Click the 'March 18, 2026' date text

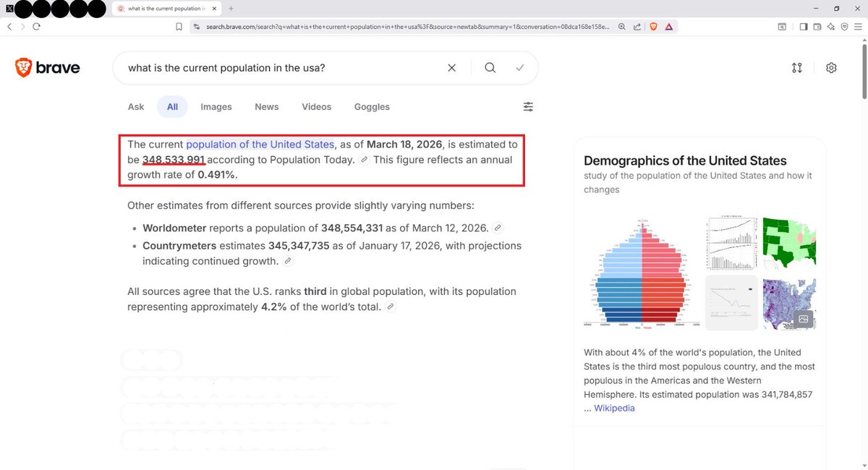click(x=404, y=145)
